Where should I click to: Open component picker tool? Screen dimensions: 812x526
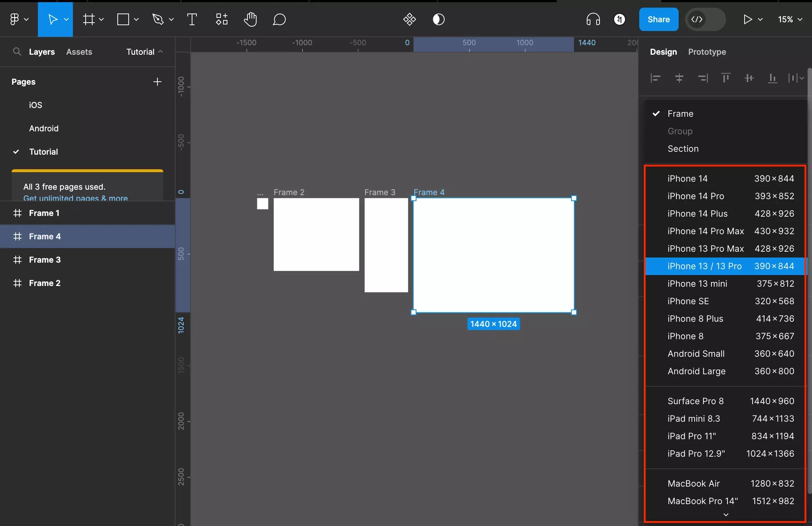(222, 19)
